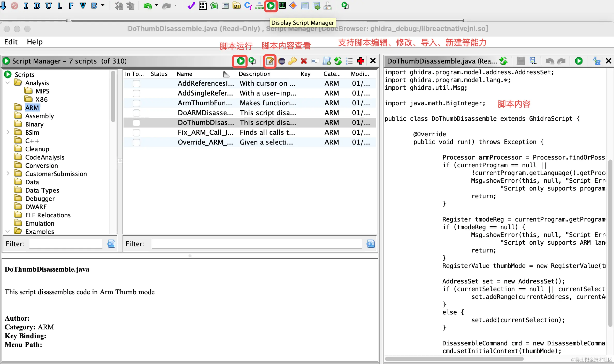614x364 pixels.
Task: Select the ELF Relocations folder in tree
Action: pyautogui.click(x=48, y=215)
